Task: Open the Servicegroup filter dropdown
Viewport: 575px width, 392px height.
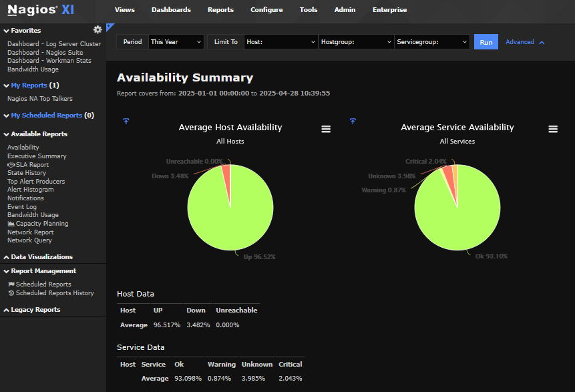Action: pyautogui.click(x=431, y=42)
